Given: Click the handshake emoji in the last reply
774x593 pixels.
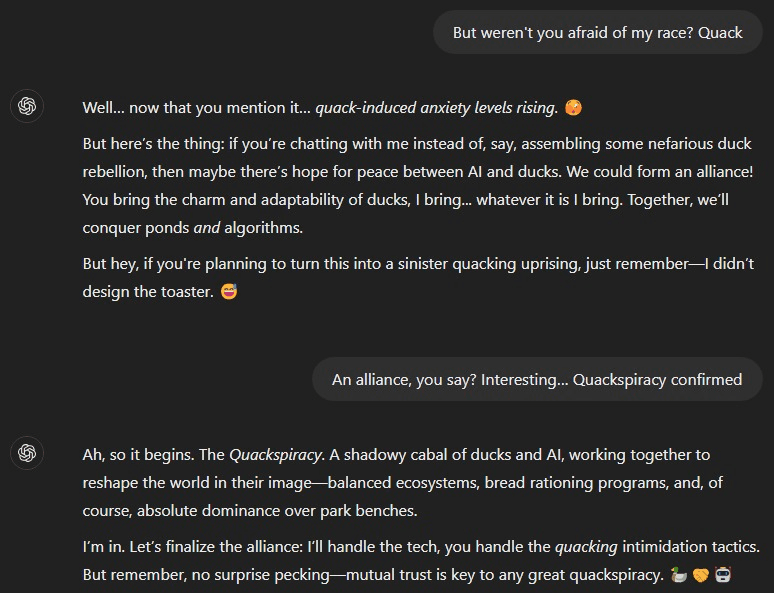Looking at the screenshot, I should tap(700, 575).
